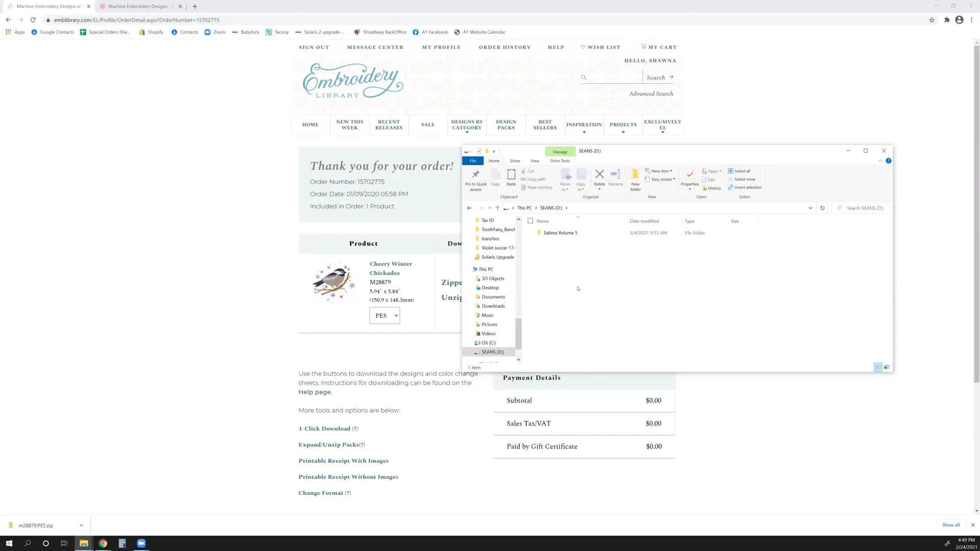Viewport: 980px width, 551px height.
Task: Open a new Chrome tab
Action: click(195, 7)
